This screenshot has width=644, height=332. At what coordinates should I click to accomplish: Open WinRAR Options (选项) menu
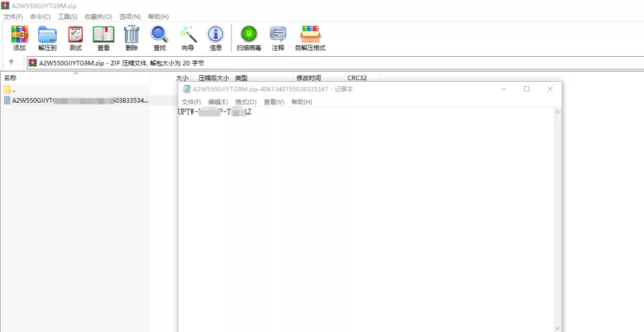coord(130,17)
